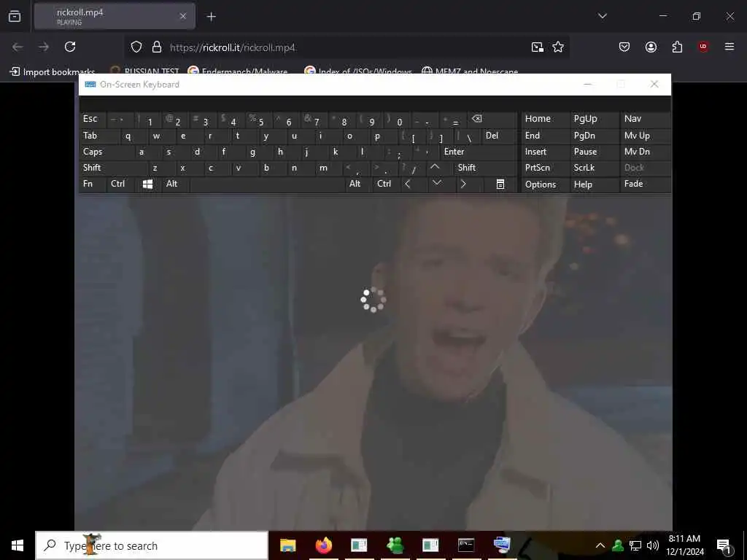Open Windows Start menu

coord(18,545)
